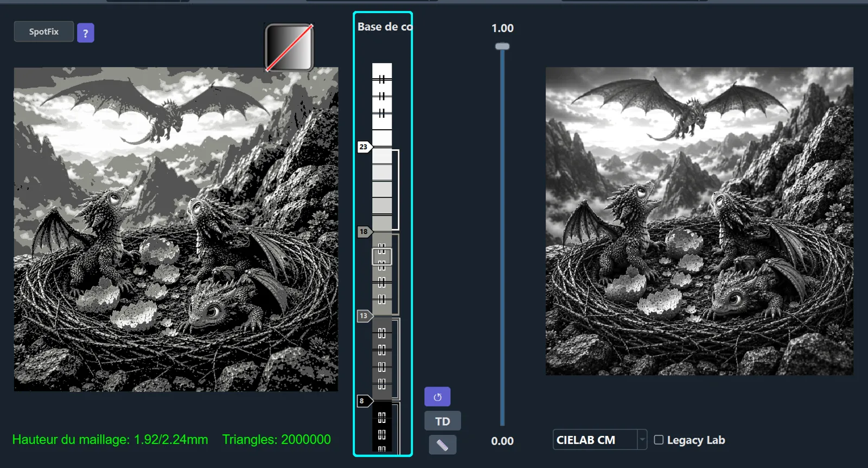The width and height of the screenshot is (868, 468).
Task: Click the left posterized dragon preview image
Action: click(x=176, y=229)
